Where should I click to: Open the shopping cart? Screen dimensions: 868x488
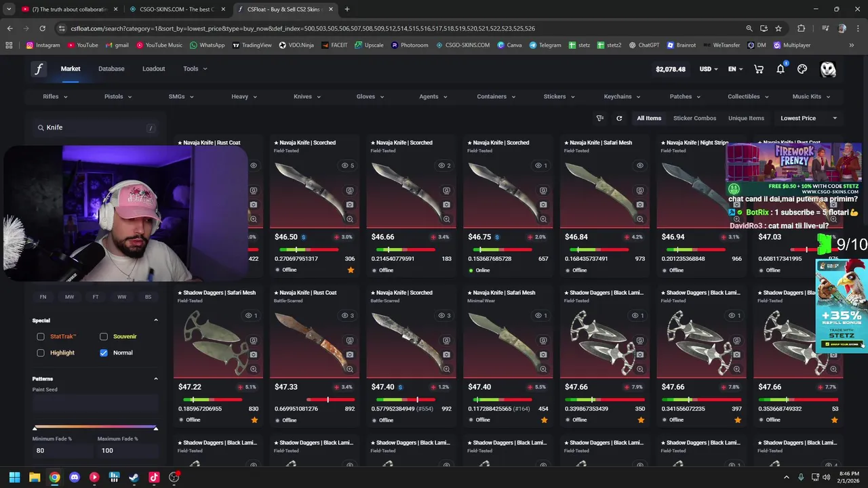pyautogui.click(x=759, y=69)
